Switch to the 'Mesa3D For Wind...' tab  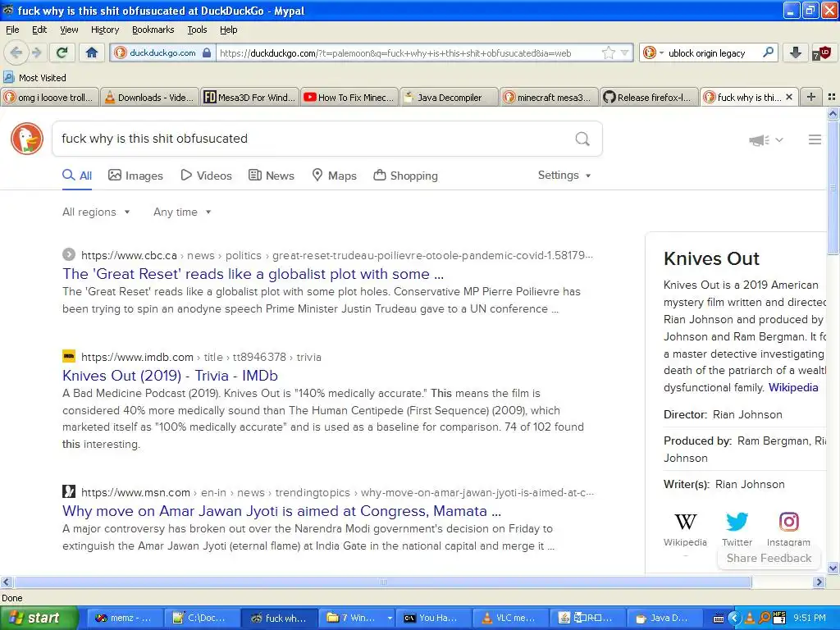[x=249, y=97]
